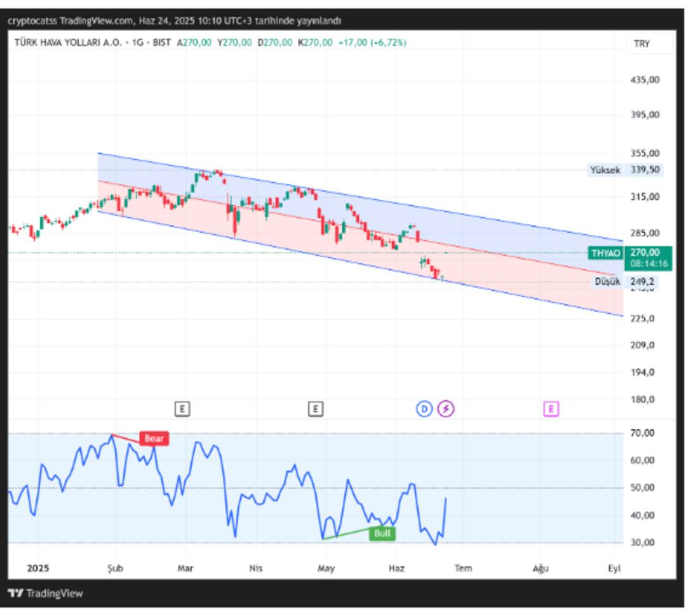Click the RSI 70,00 level label
This screenshot has height=616, width=686.
click(x=642, y=433)
